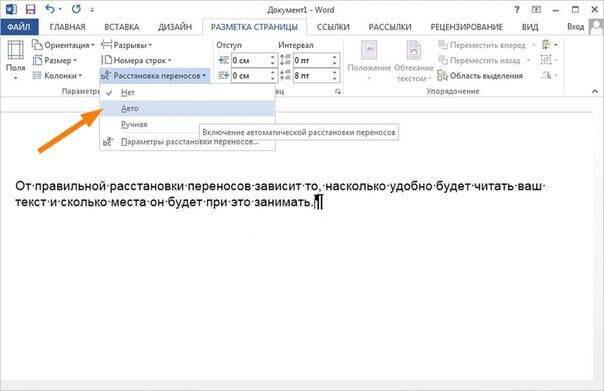Click Переместить вперед button

click(482, 45)
